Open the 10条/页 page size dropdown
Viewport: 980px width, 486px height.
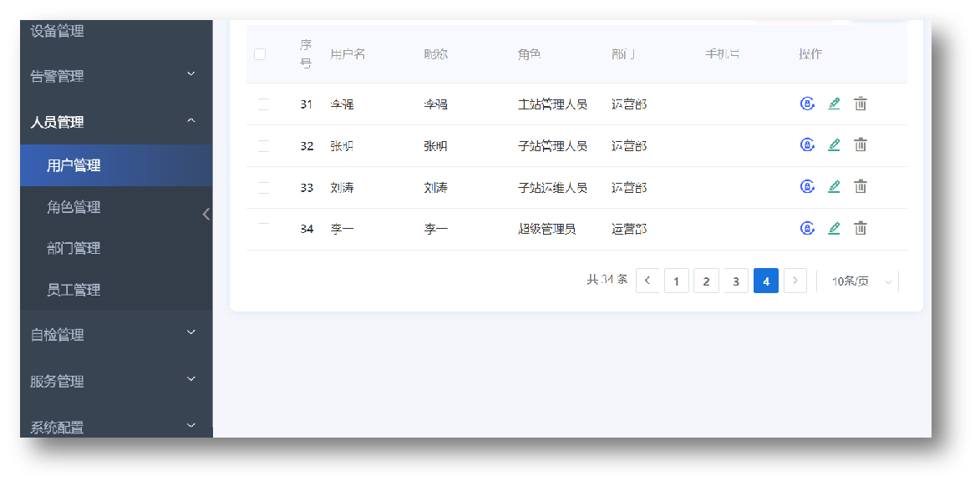click(x=861, y=281)
